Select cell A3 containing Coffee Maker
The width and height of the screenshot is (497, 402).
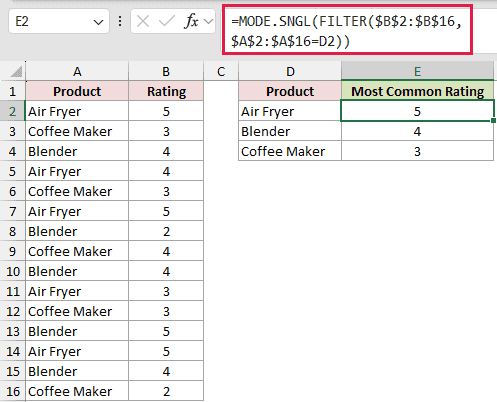point(77,131)
